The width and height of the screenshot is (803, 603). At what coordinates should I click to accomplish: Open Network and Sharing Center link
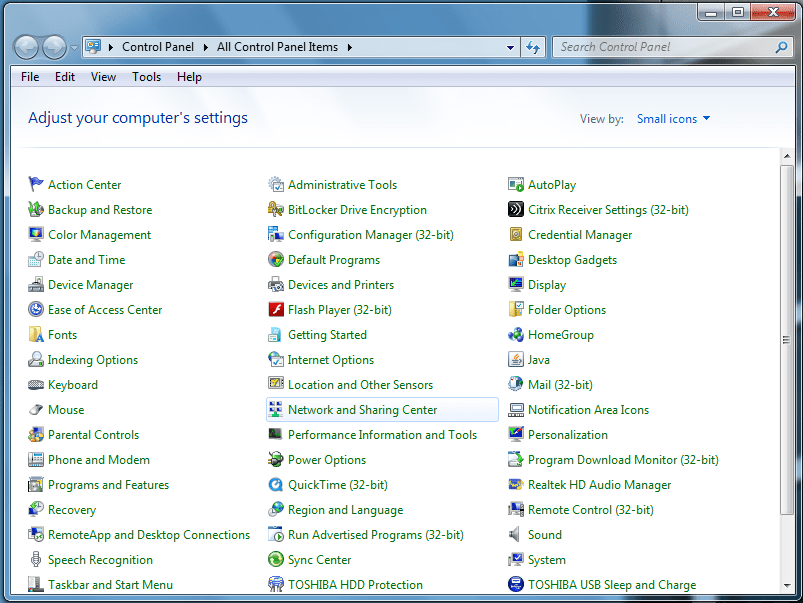click(x=363, y=410)
